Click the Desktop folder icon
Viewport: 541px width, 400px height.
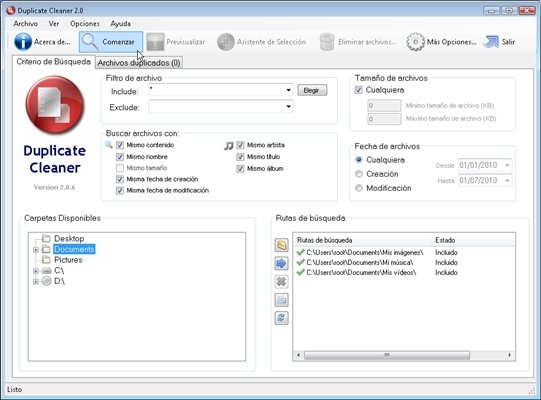46,238
